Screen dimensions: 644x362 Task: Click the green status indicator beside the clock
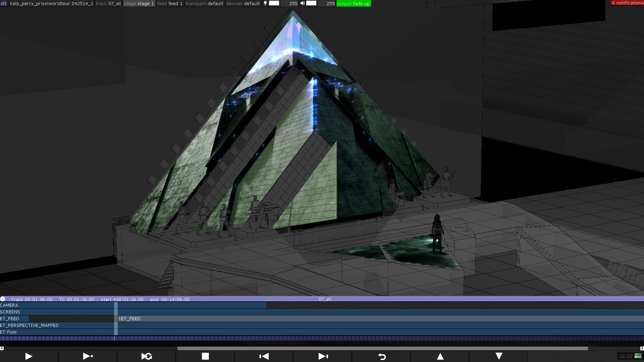[638, 356]
